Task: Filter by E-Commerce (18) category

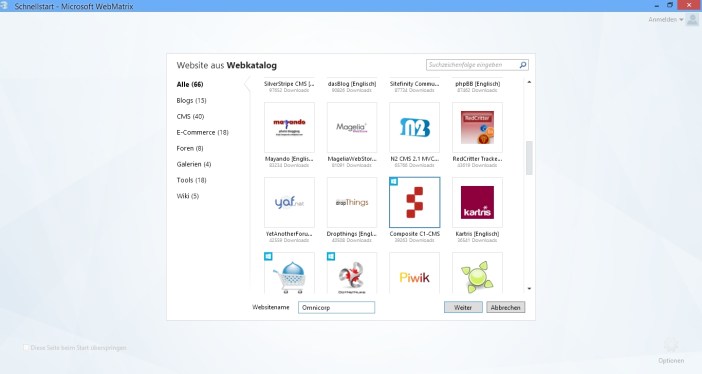Action: (202, 132)
